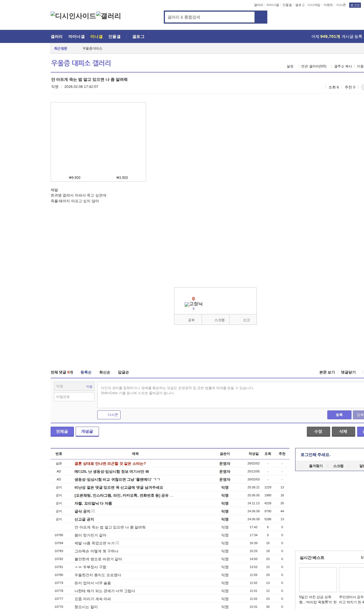Click the 수정 button to edit the post
364x609 pixels.
(318, 432)
